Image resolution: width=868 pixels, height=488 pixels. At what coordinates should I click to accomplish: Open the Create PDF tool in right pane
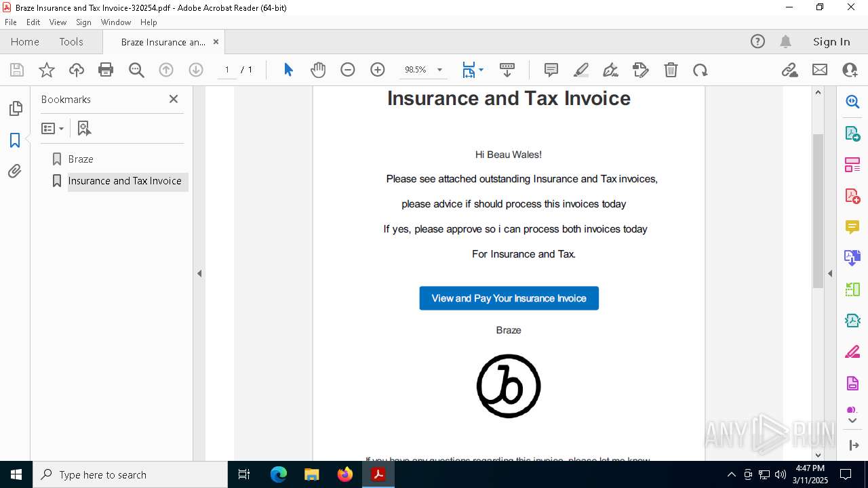click(x=852, y=196)
